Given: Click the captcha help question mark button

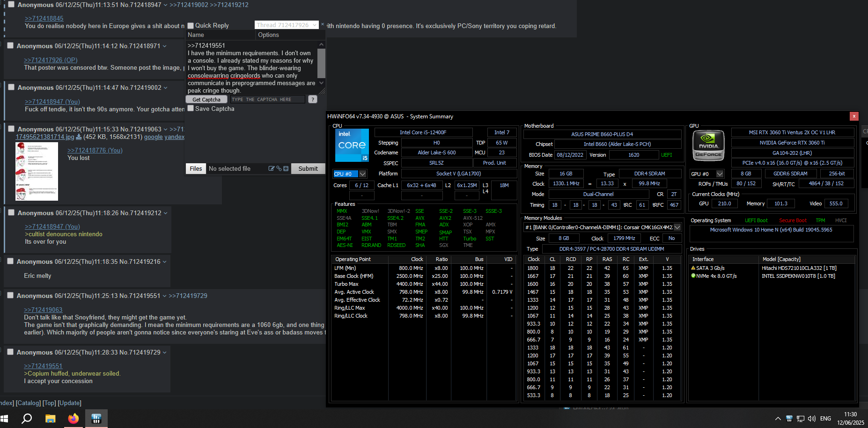Looking at the screenshot, I should pyautogui.click(x=313, y=99).
